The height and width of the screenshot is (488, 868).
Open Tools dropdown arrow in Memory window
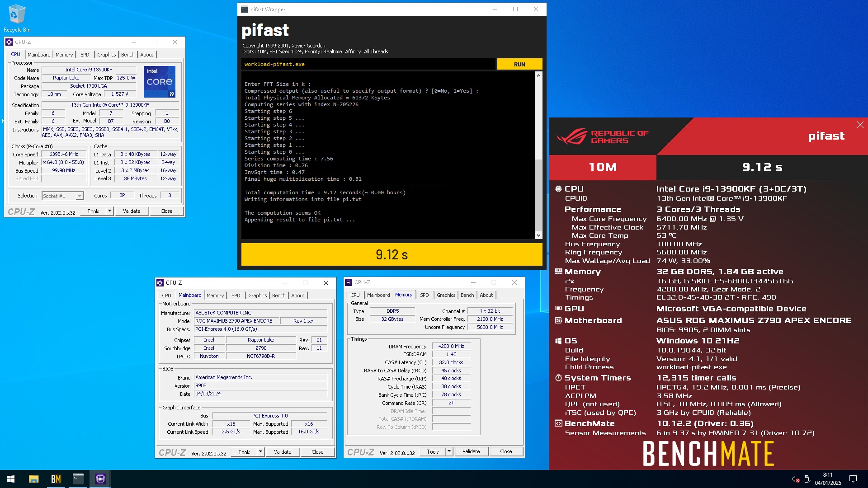[x=449, y=451]
